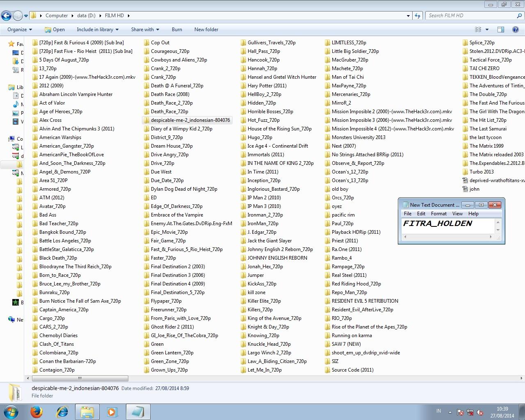This screenshot has width=525, height=420.
Task: Select the Libraries icon in navigation pane
Action: (x=11, y=87)
